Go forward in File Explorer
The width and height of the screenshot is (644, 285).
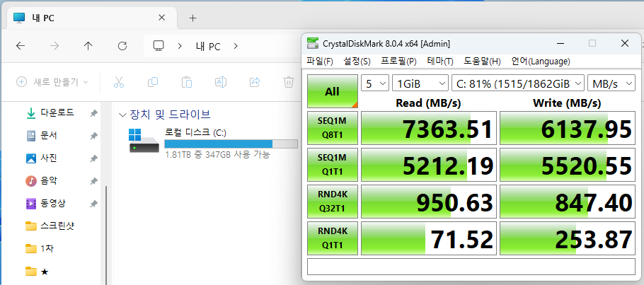coord(54,46)
